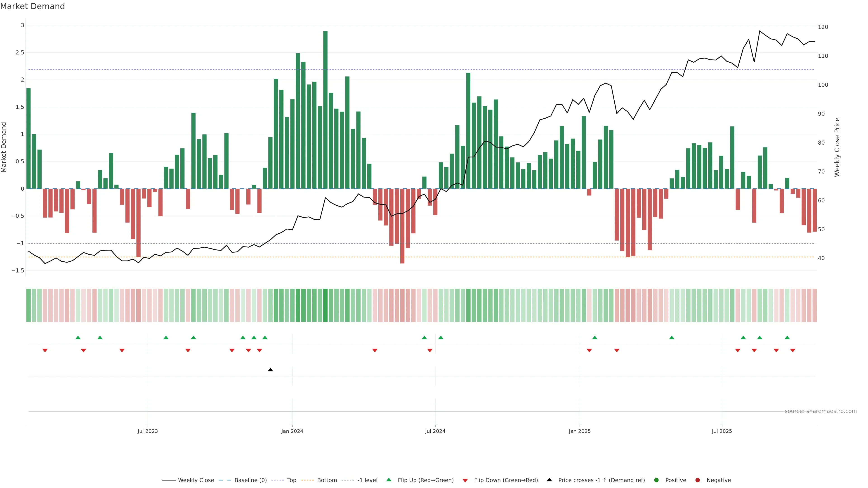Click the Jan 2024 axis label

pos(292,431)
